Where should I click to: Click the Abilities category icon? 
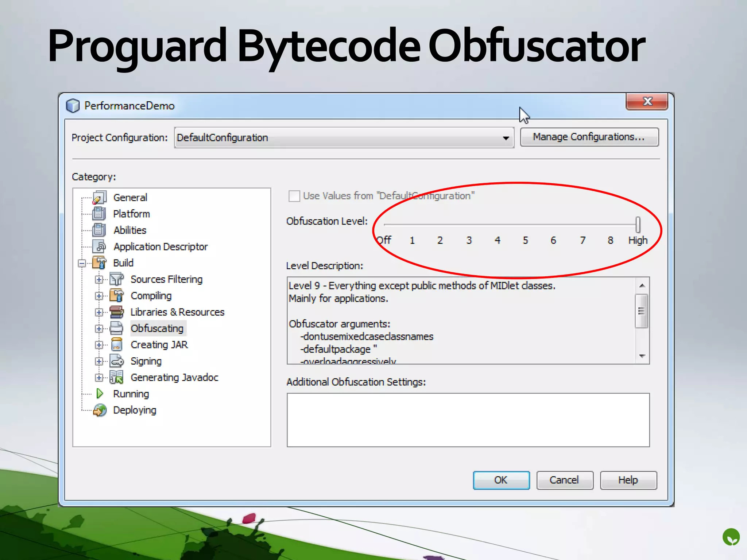tap(99, 230)
